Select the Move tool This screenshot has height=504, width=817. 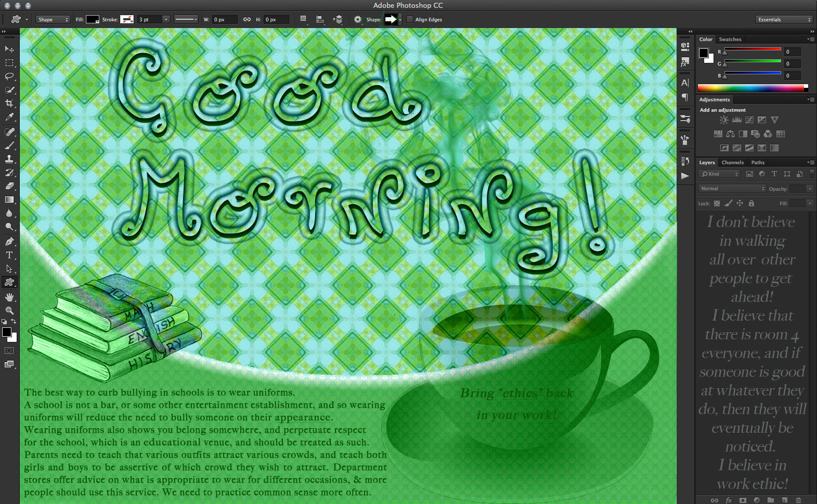pos(9,49)
